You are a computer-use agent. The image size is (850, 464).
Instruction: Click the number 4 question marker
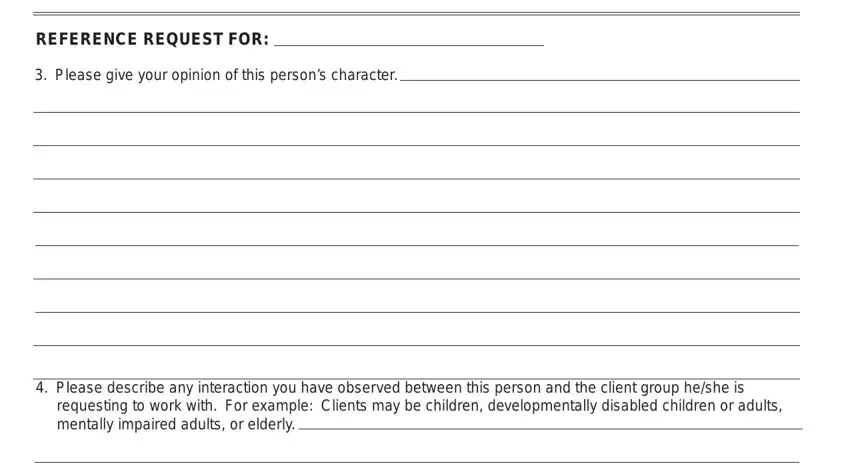(42, 388)
